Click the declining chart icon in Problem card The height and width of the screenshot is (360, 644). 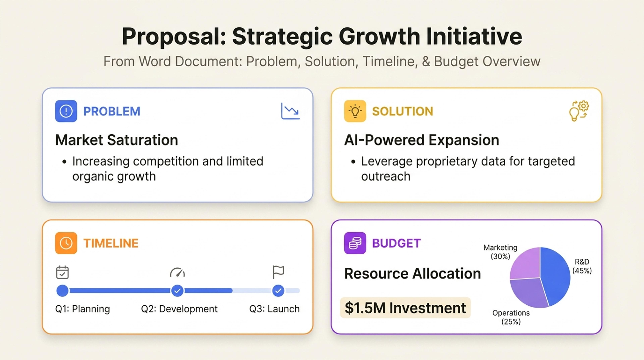pyautogui.click(x=290, y=111)
